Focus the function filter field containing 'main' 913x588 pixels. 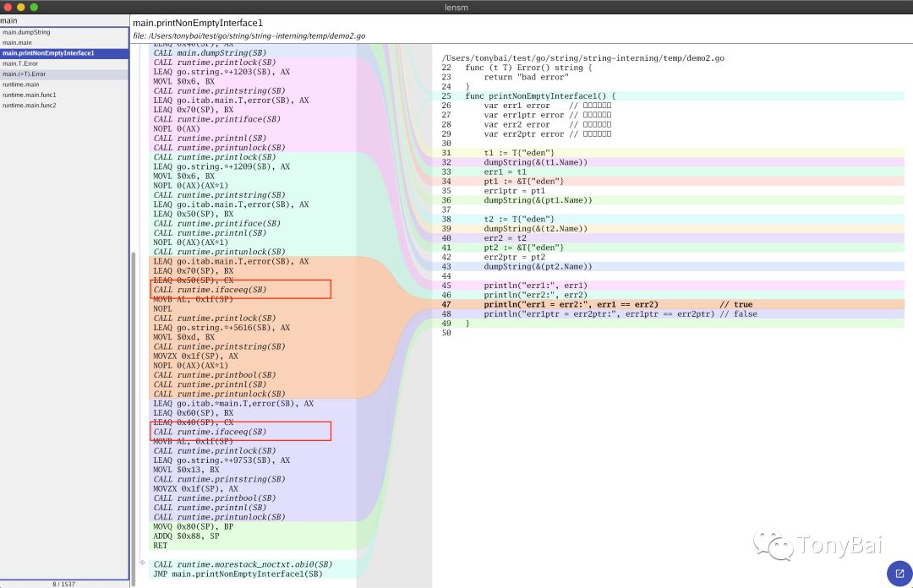tap(64, 20)
